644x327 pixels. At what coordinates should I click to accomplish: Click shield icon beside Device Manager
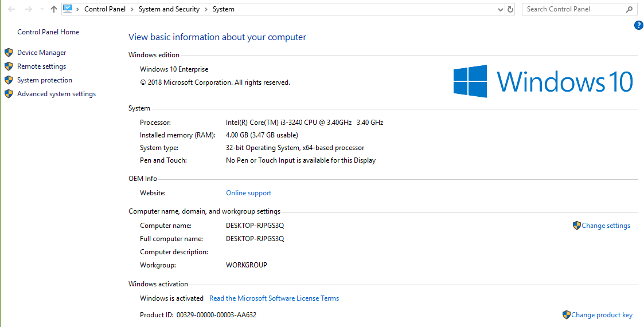[9, 53]
